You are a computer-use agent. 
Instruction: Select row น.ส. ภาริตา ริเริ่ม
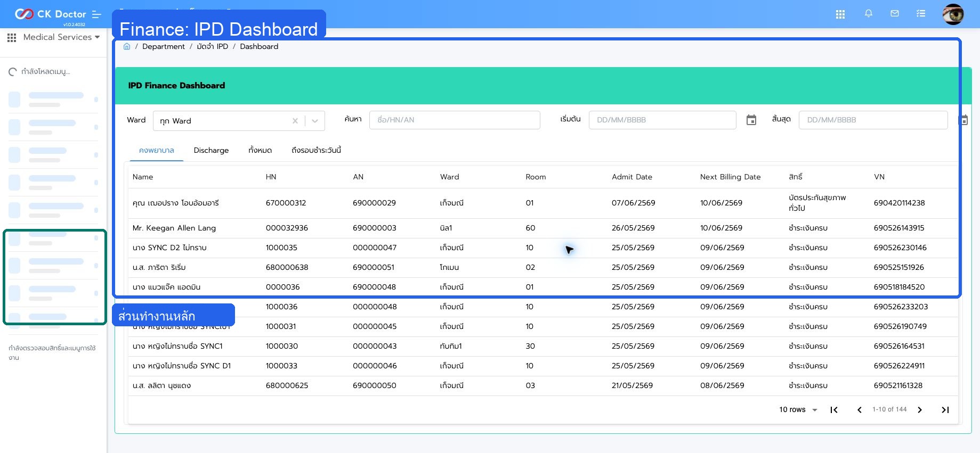(x=542, y=267)
